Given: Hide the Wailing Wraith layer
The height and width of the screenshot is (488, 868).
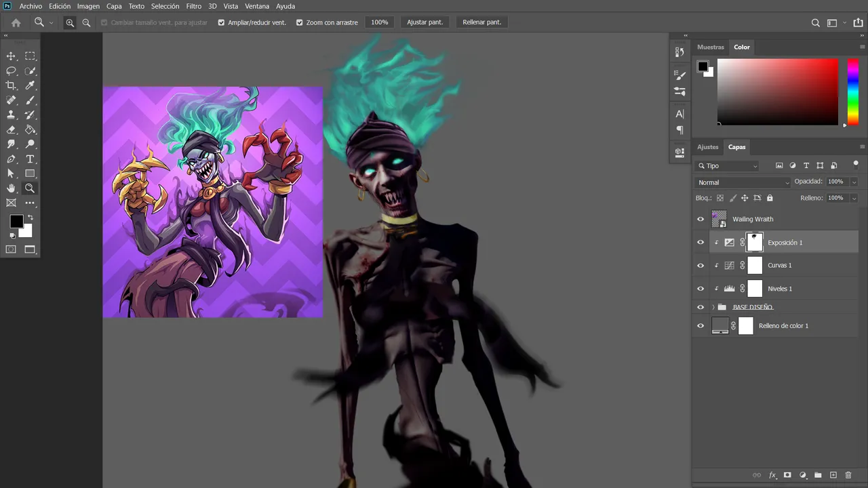Looking at the screenshot, I should click(701, 219).
